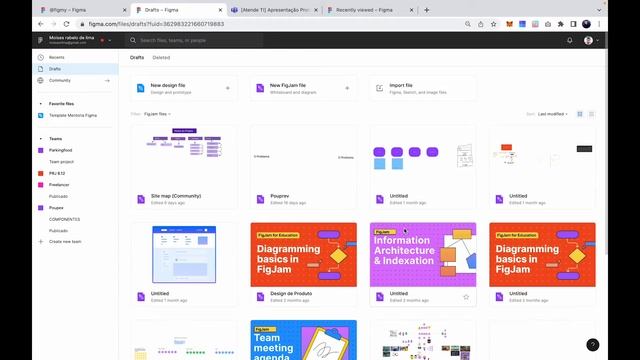Open tab search chevron

599,10
